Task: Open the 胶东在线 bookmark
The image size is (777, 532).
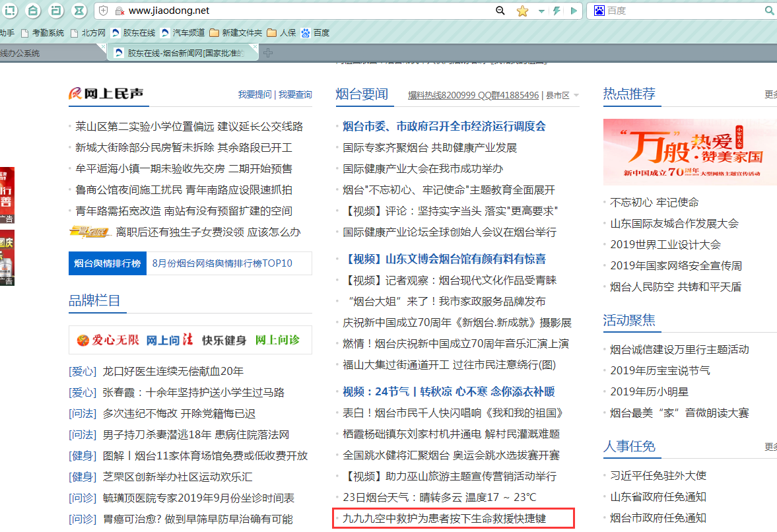Action: (x=133, y=33)
